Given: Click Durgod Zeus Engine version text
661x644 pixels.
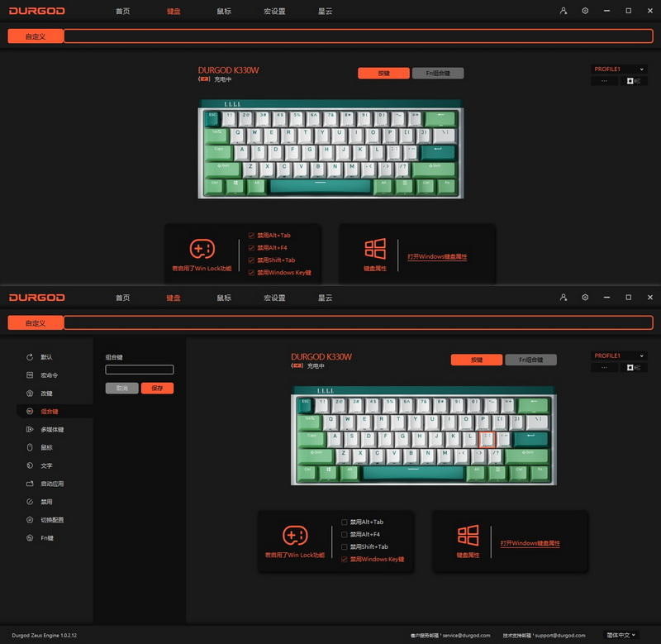Looking at the screenshot, I should pos(45,635).
